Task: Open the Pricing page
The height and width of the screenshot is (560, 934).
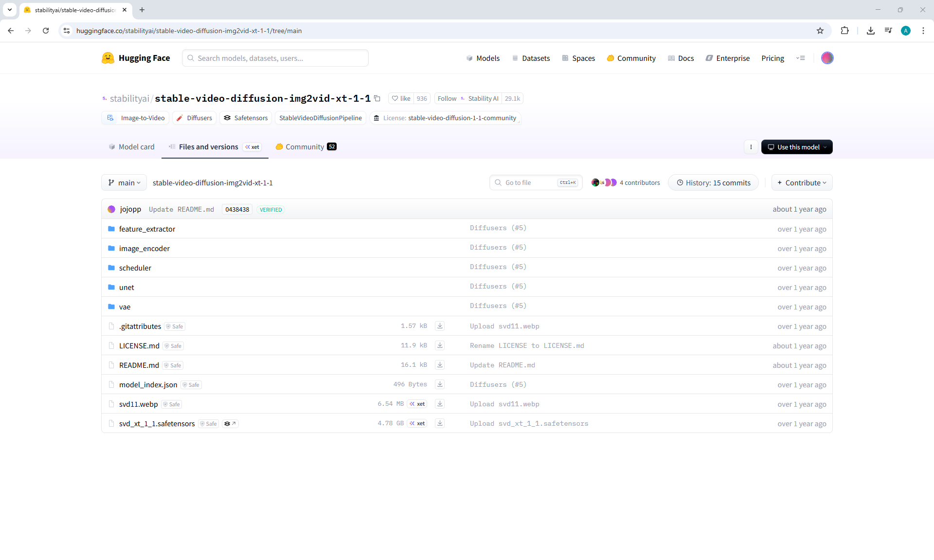Action: [x=772, y=58]
